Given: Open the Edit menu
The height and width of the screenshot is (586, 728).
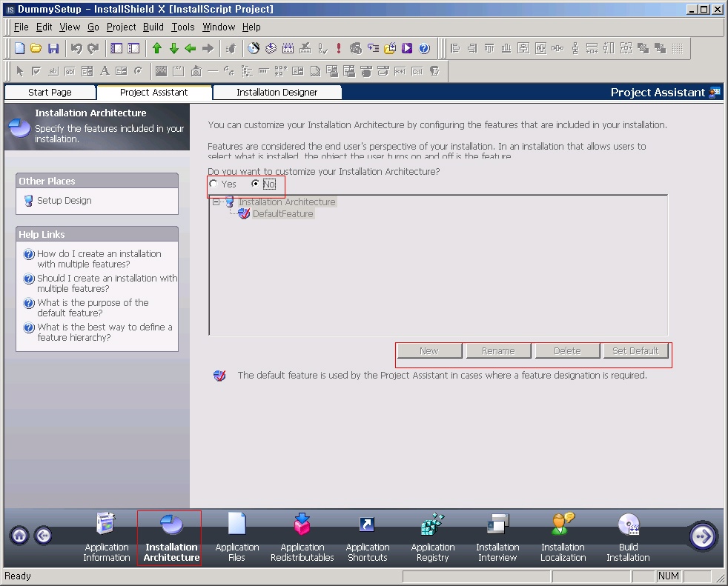Looking at the screenshot, I should pyautogui.click(x=44, y=27).
